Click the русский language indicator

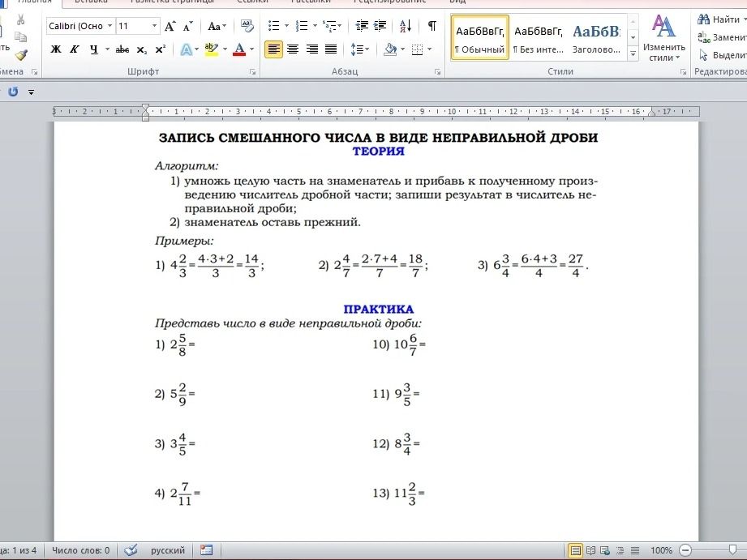click(x=168, y=550)
